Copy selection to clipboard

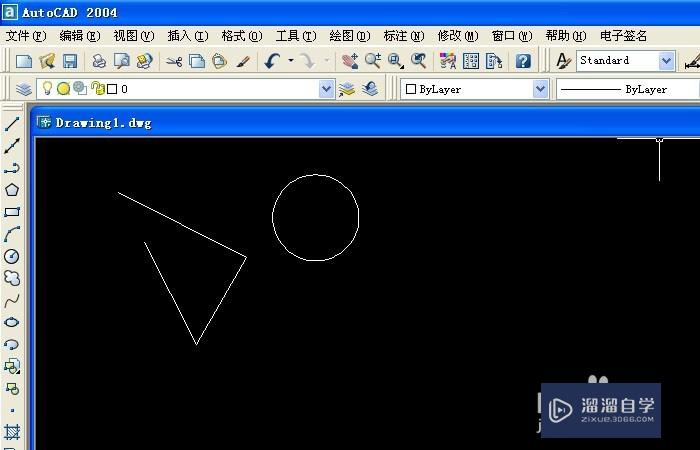coord(196,61)
